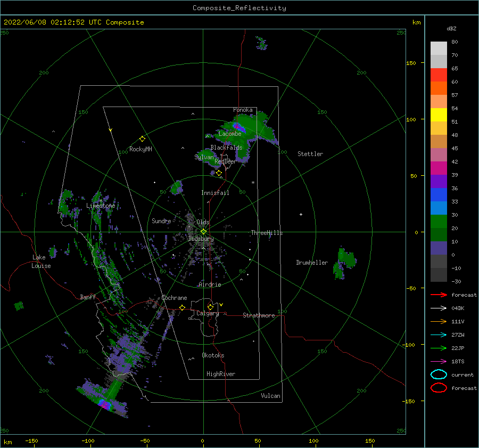Click the Airdrie label
This screenshot has width=479, height=448.
(210, 284)
